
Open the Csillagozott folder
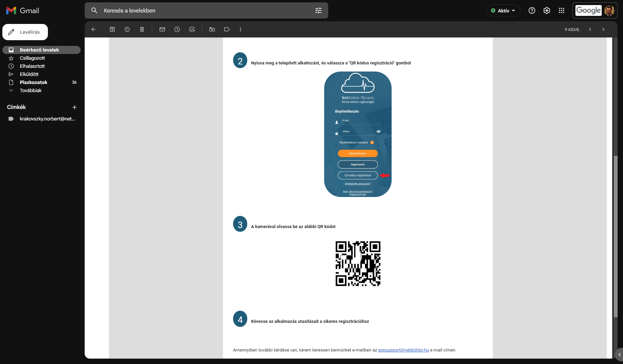41,58
